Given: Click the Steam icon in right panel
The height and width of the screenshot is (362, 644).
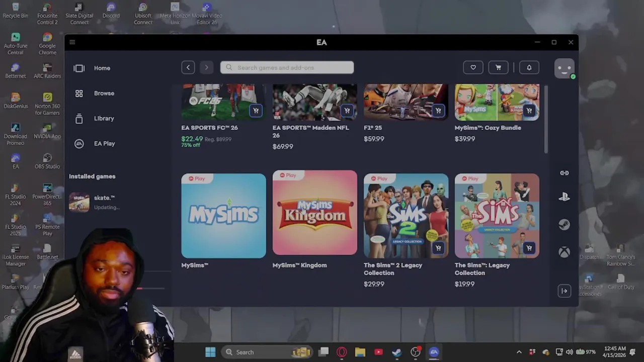Looking at the screenshot, I should [564, 224].
